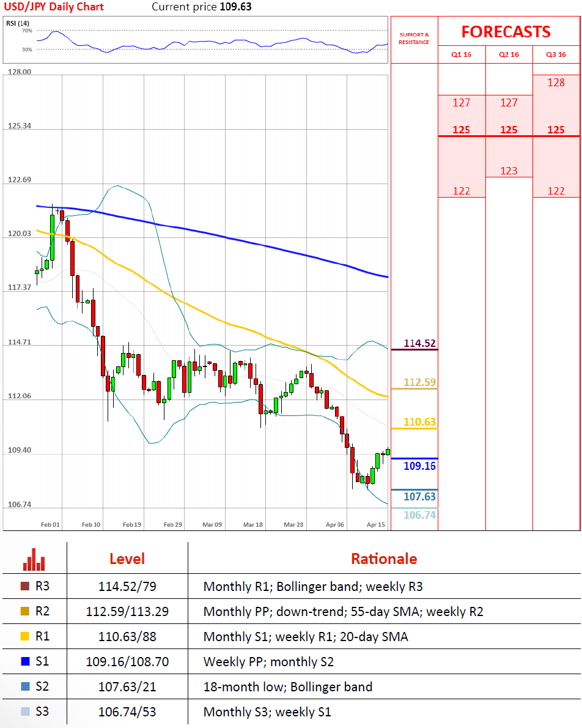Click the 106.74/53 level cell
Screen dimensions: 582x728
click(127, 711)
